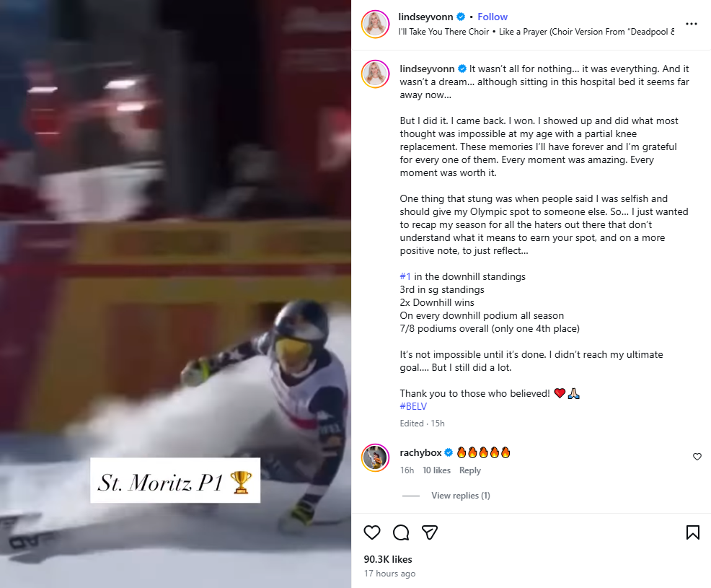The width and height of the screenshot is (711, 588).
Task: Click lindseyvonn username in the header
Action: [x=425, y=17]
